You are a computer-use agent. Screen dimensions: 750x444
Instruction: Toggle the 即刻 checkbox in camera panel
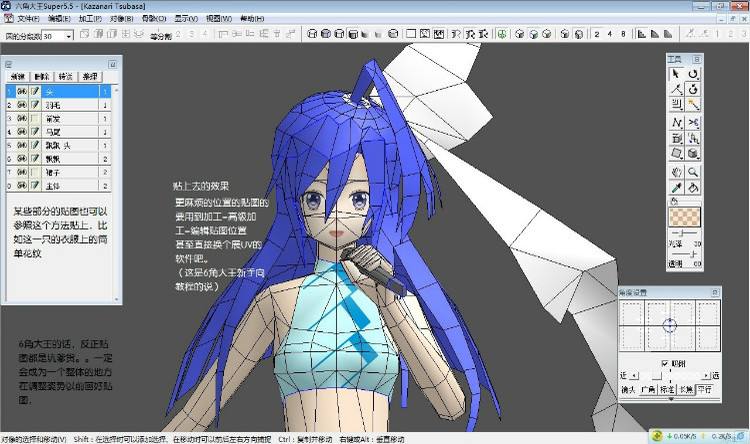click(x=665, y=364)
